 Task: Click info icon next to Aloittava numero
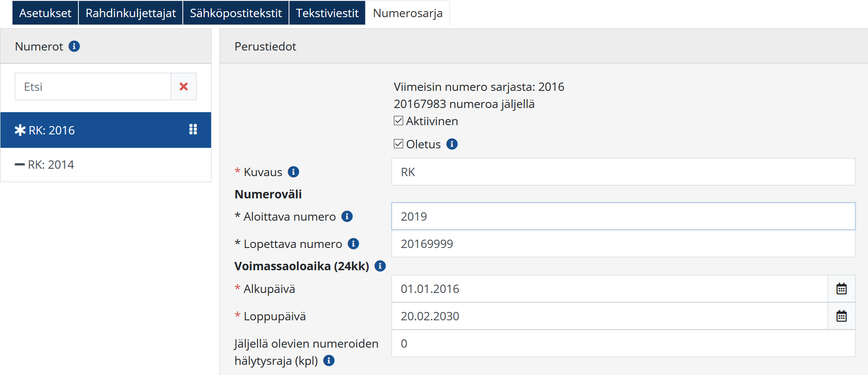(347, 216)
